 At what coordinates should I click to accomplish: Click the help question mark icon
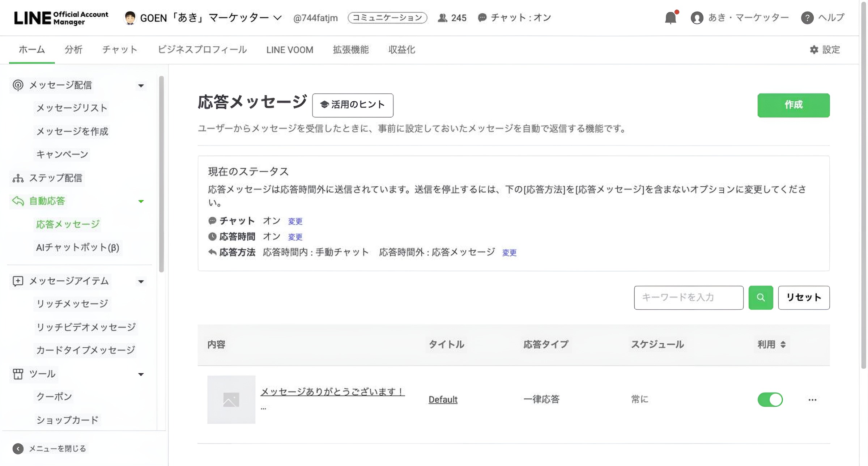point(807,18)
